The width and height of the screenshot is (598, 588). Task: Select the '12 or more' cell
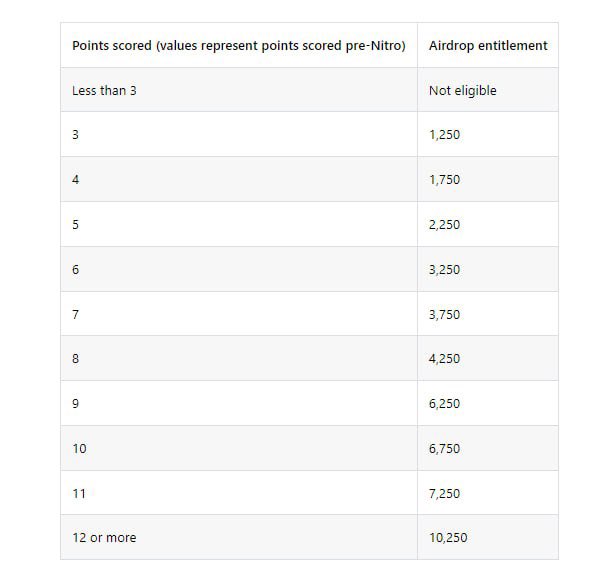pos(239,538)
